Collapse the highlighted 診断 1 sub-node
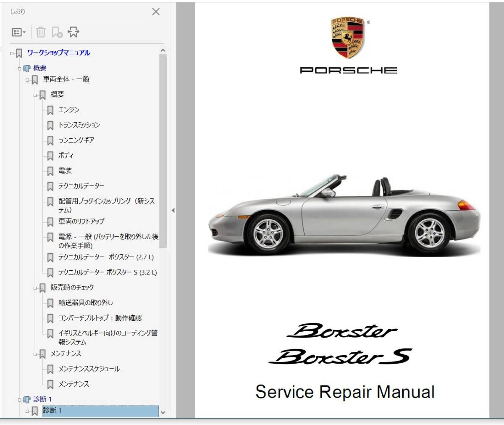The width and height of the screenshot is (504, 425). (27, 411)
